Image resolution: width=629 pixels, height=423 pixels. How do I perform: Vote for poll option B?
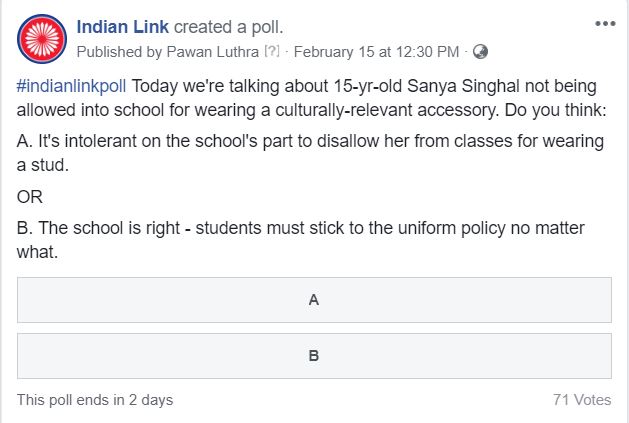pyautogui.click(x=314, y=356)
